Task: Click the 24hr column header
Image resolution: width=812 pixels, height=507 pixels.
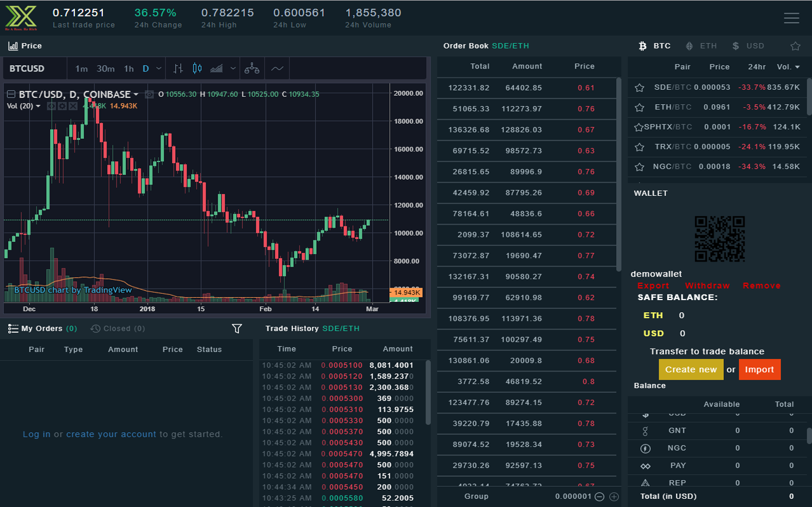Action: click(x=757, y=67)
